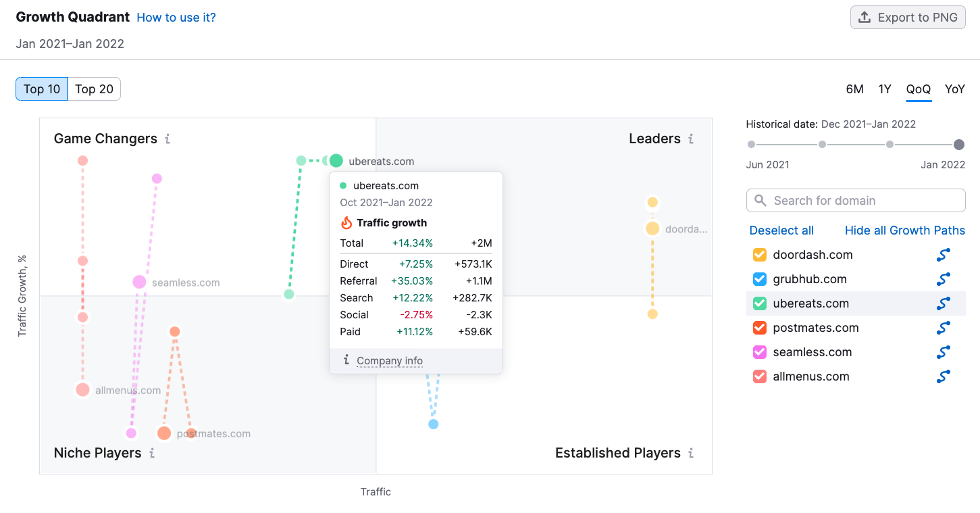This screenshot has height=513, width=980.
Task: Select the Top 10 toggle
Action: (42, 89)
